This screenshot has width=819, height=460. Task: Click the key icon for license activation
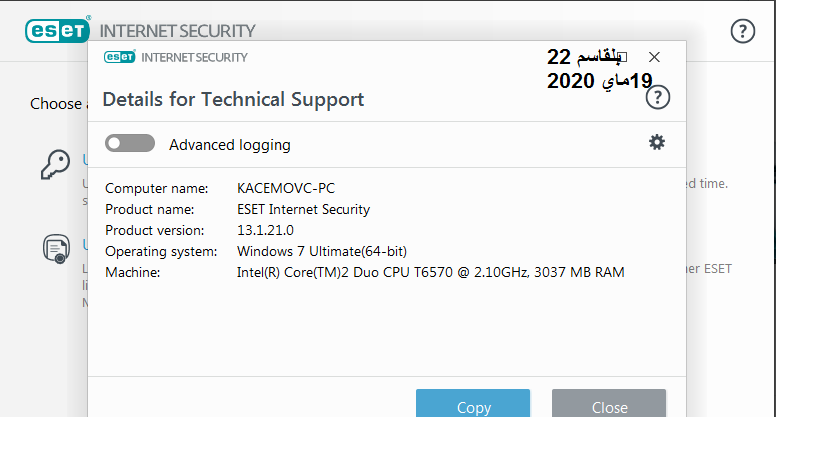[55, 164]
